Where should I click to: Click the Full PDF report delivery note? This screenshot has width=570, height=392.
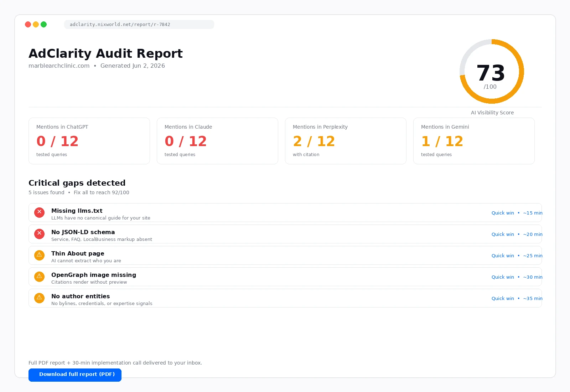tap(115, 363)
